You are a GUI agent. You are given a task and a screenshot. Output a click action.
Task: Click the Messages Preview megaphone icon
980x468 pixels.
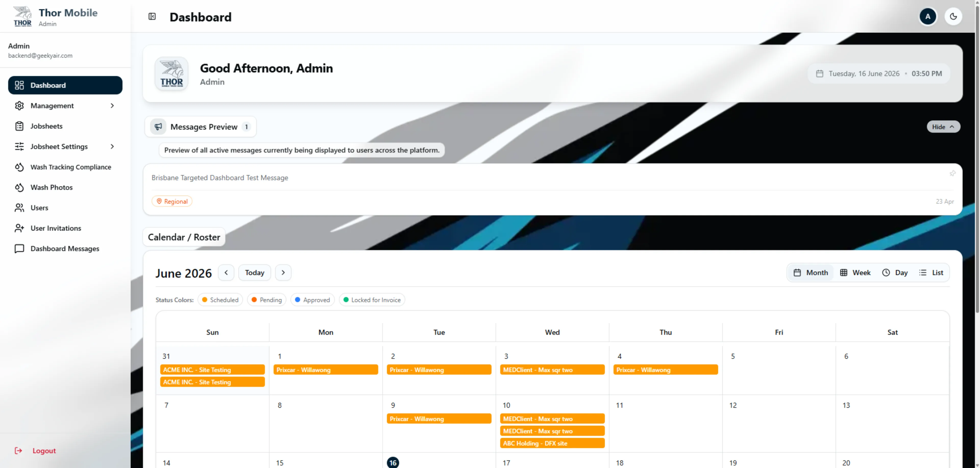[x=158, y=127]
